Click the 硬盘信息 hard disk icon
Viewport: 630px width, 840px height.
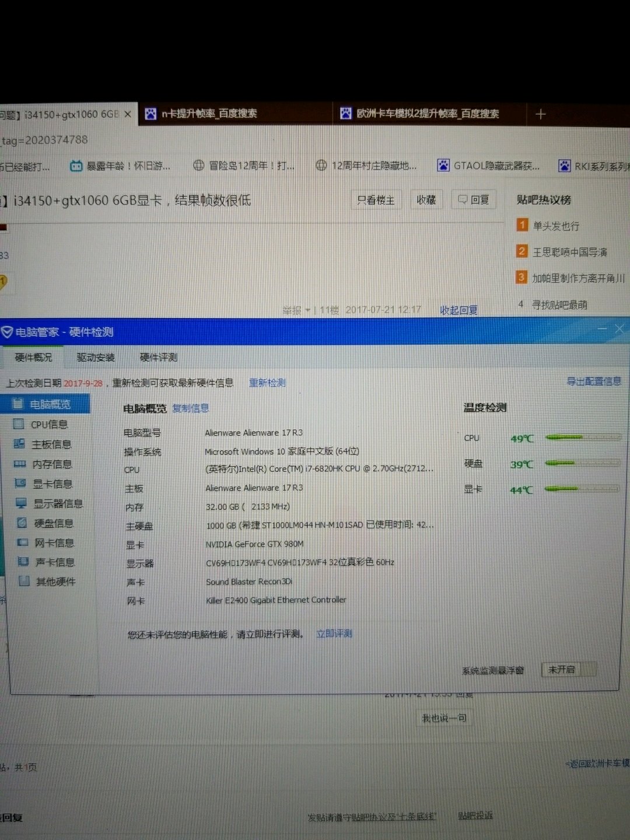22,523
